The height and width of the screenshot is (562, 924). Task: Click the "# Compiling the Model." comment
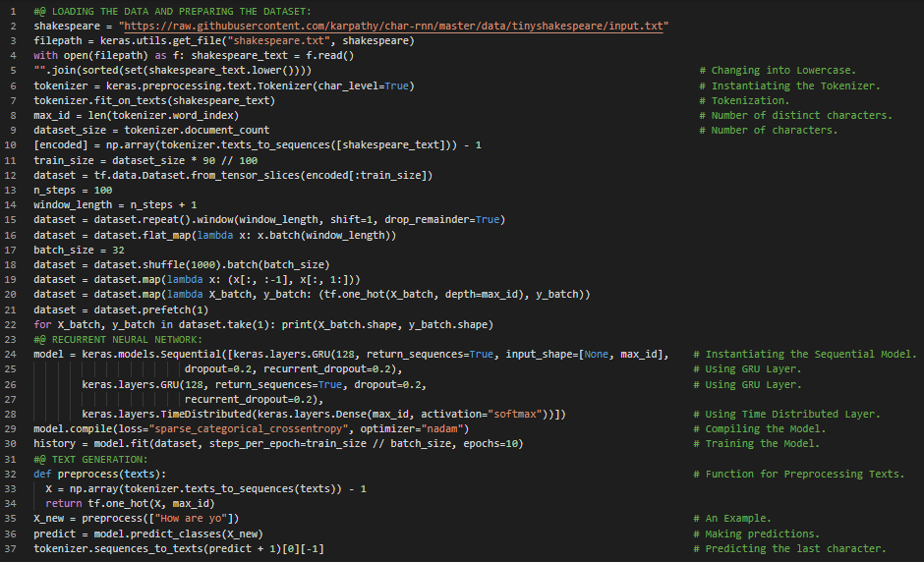(765, 429)
